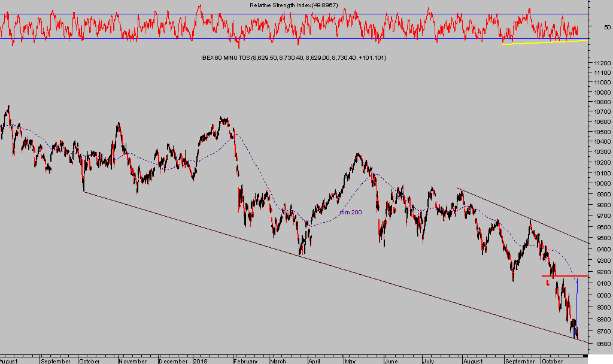Click the 8600 level on price axis
Image resolution: width=613 pixels, height=364 pixels.
point(599,344)
